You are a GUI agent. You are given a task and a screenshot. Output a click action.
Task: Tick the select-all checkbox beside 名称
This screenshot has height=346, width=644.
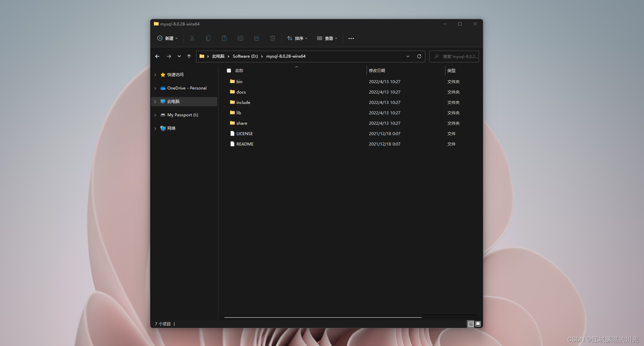point(229,71)
